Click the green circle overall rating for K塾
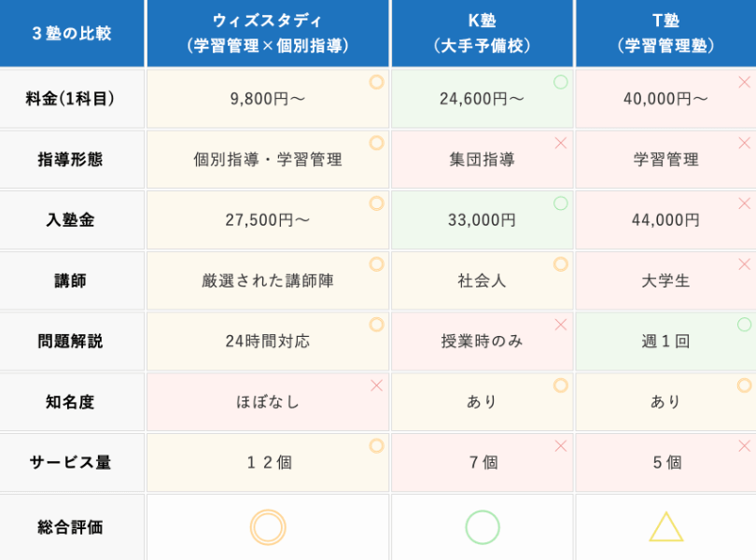The height and width of the screenshot is (560, 756). (483, 527)
